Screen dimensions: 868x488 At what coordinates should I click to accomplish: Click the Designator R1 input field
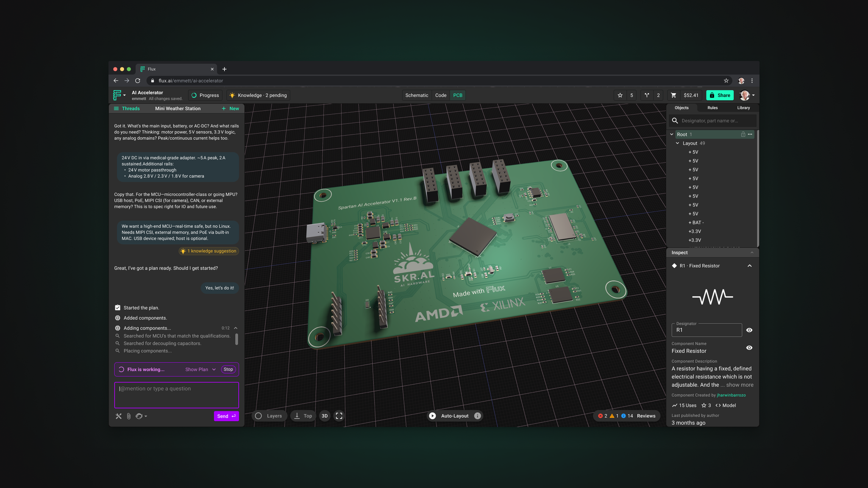(707, 330)
